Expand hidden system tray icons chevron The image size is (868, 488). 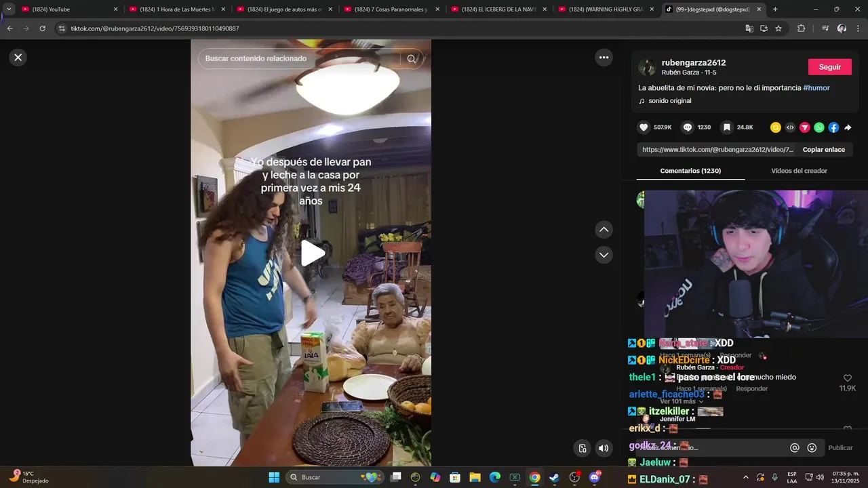[x=746, y=477]
